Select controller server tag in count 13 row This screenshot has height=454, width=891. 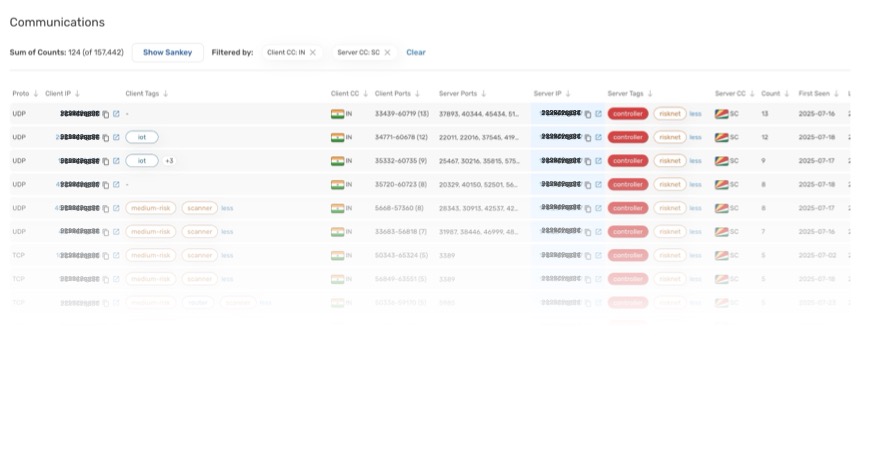628,114
